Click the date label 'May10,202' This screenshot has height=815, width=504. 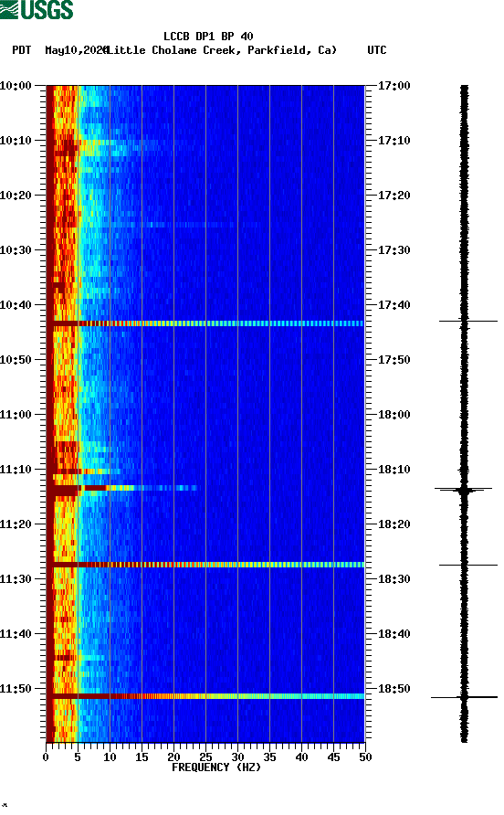click(76, 50)
